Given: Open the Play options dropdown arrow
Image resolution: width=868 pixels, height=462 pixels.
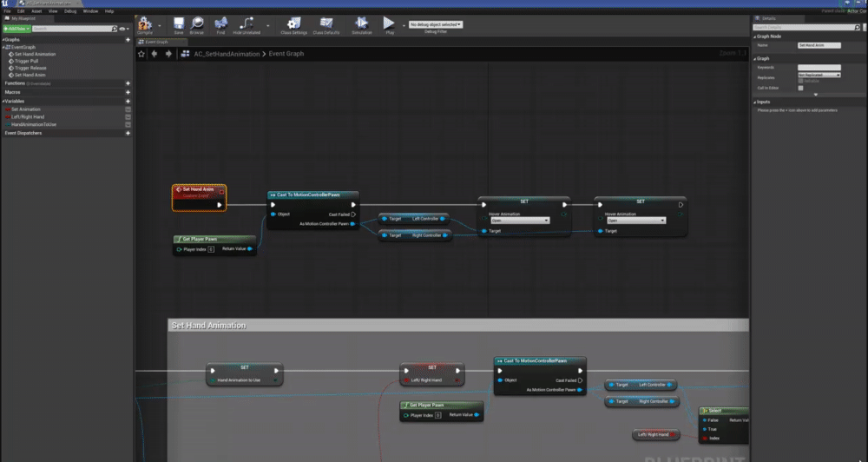Looking at the screenshot, I should point(403,25).
